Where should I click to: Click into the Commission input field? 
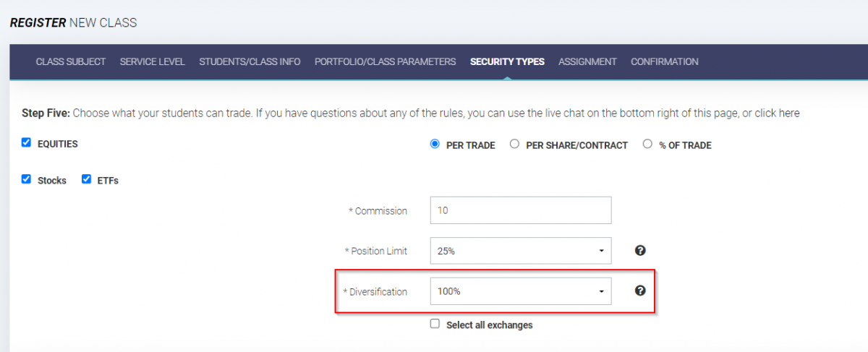point(521,210)
